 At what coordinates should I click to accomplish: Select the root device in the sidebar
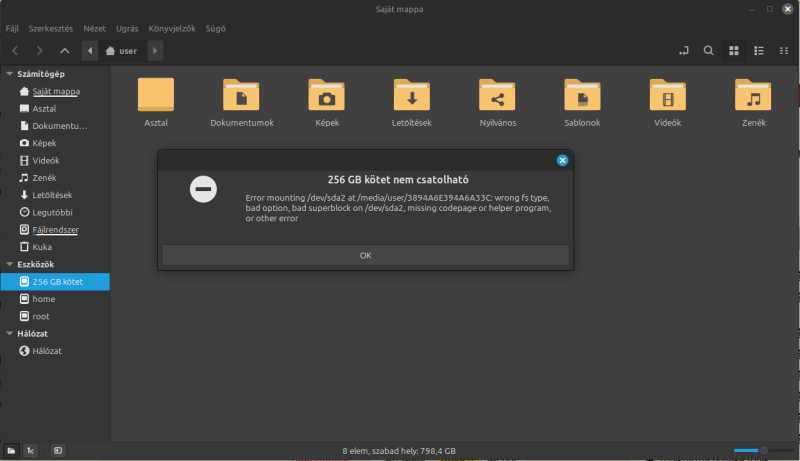[x=55, y=316]
